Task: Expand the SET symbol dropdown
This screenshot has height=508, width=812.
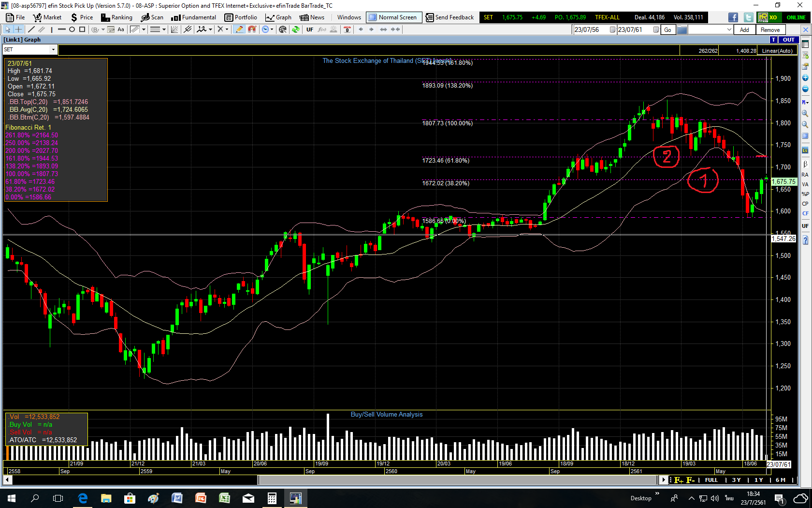Action: click(x=53, y=50)
